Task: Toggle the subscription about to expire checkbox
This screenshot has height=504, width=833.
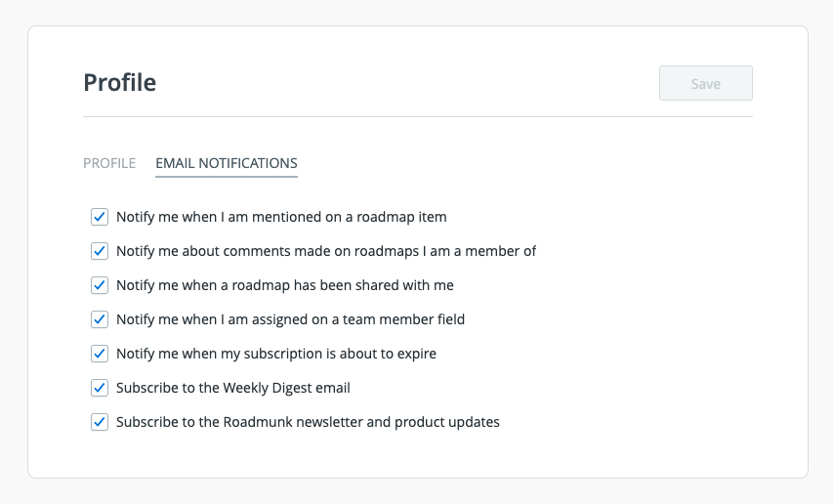Action: click(x=100, y=354)
